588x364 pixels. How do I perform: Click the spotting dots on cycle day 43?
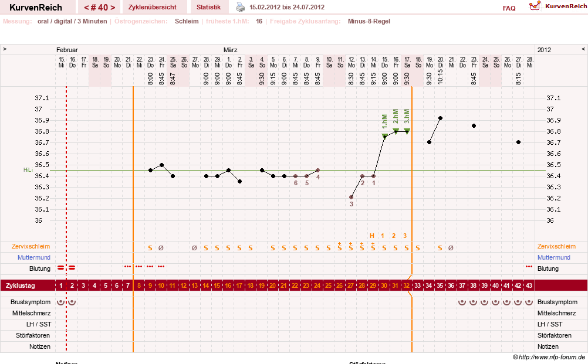point(529,267)
